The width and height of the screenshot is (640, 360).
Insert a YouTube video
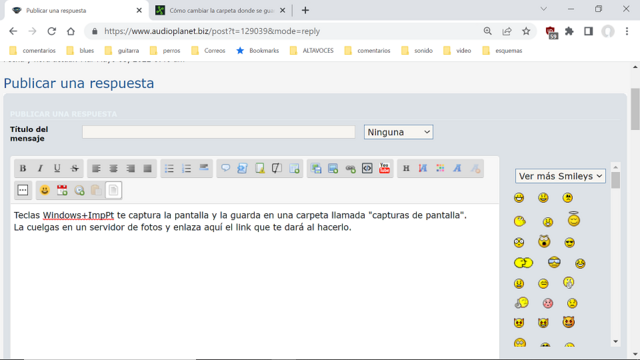pos(384,168)
